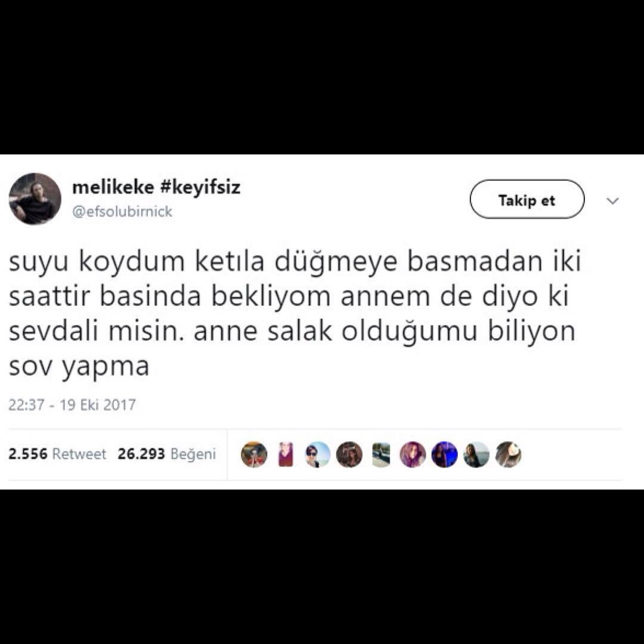Open the last liker avatar on the right

pyautogui.click(x=508, y=454)
